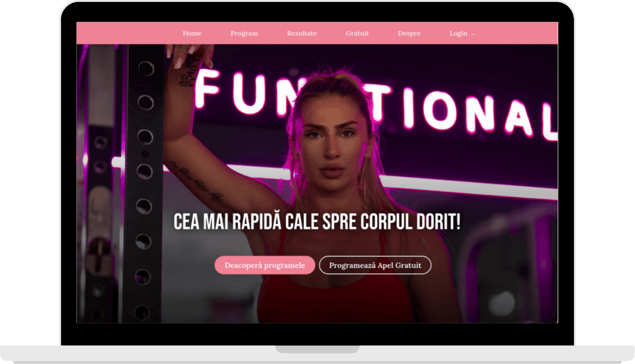Open the Program menu item
635x364 pixels.
click(x=244, y=34)
